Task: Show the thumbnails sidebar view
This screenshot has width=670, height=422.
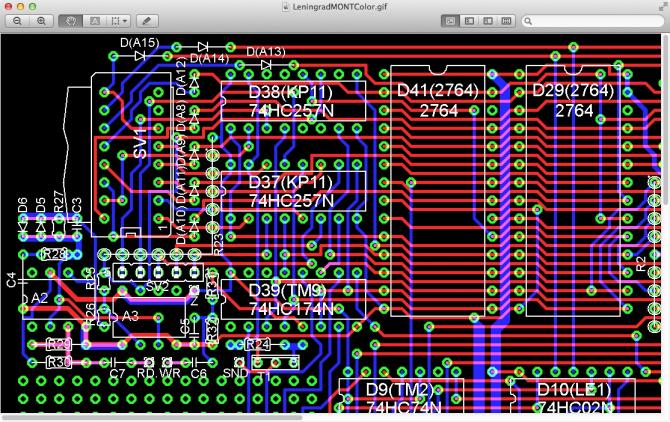Action: click(469, 20)
